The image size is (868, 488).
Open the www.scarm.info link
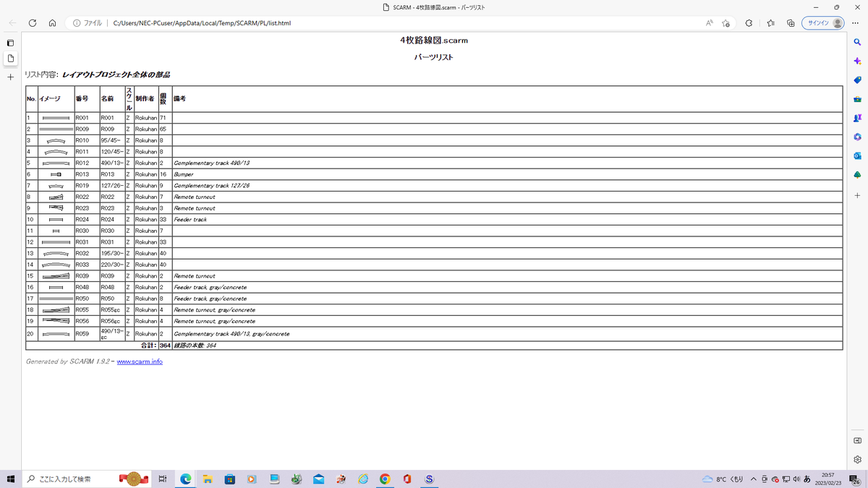coord(140,361)
